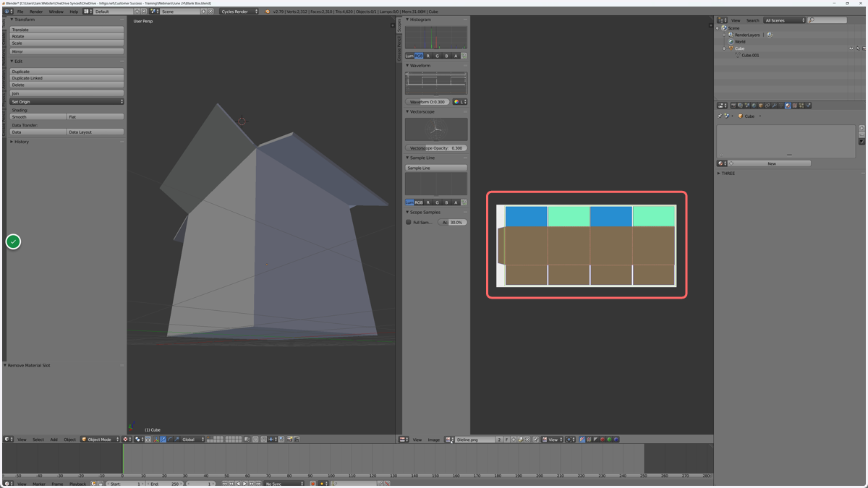Expand the History panel
This screenshot has height=488, width=868.
[20, 142]
